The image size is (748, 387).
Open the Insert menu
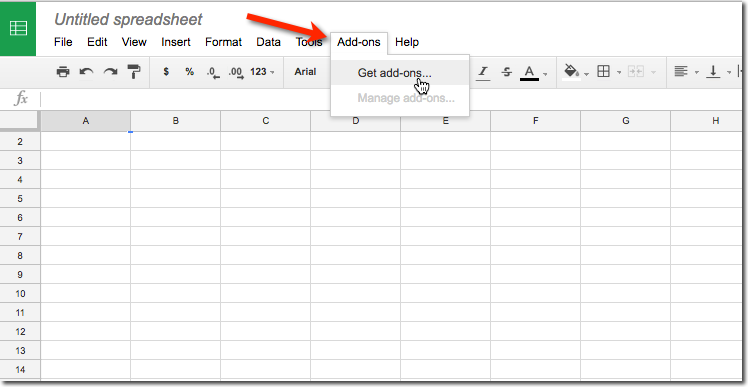click(x=176, y=42)
